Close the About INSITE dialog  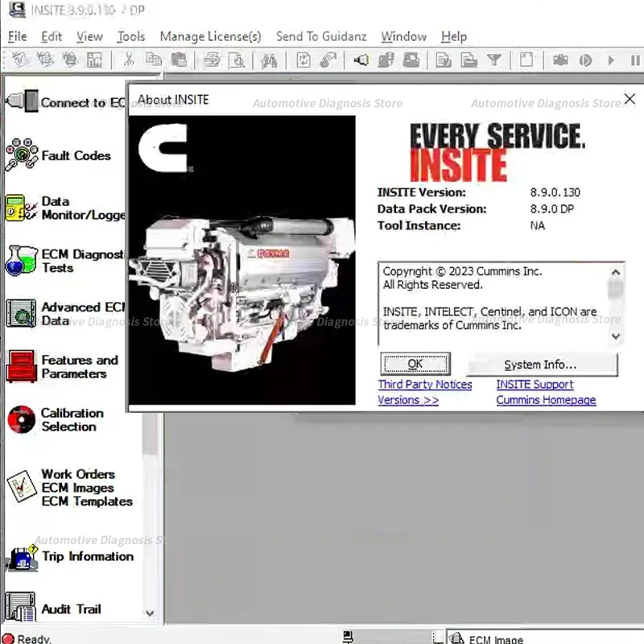630,99
